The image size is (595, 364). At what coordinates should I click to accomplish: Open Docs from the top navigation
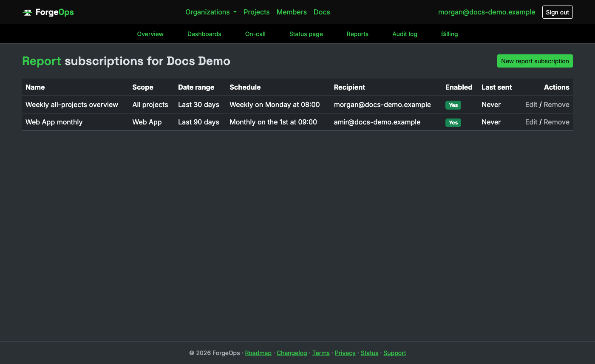coord(322,12)
